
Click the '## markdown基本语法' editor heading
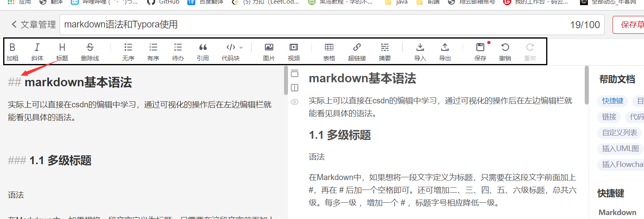point(70,82)
